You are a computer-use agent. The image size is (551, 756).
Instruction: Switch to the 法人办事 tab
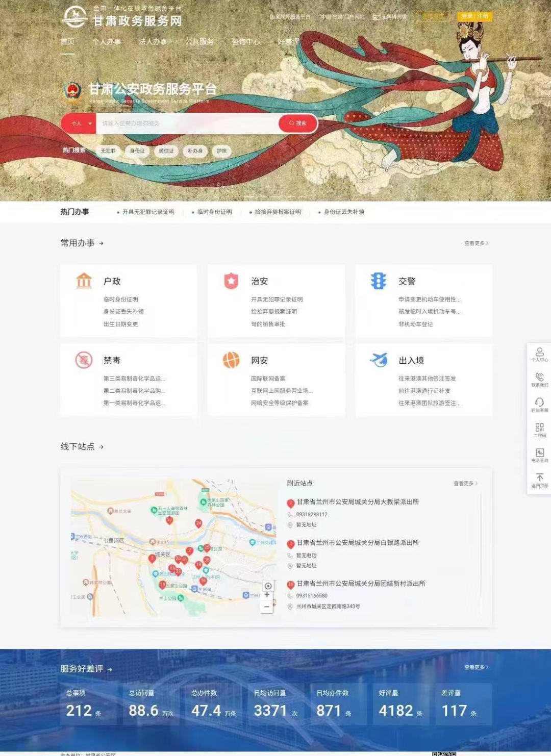click(153, 42)
